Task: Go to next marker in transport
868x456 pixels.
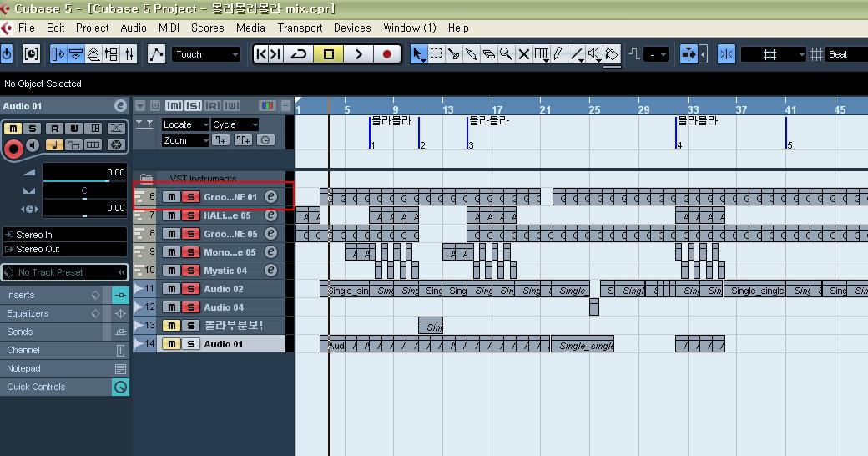Action: (275, 54)
